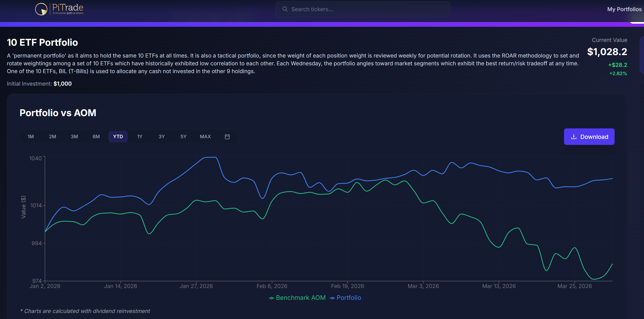Show the 3Y chart range
The image size is (644, 319).
(162, 137)
